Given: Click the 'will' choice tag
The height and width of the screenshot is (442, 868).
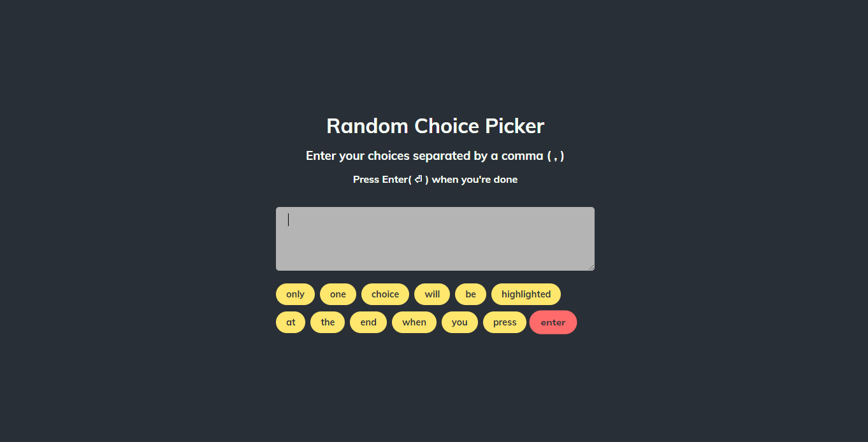Looking at the screenshot, I should [432, 294].
